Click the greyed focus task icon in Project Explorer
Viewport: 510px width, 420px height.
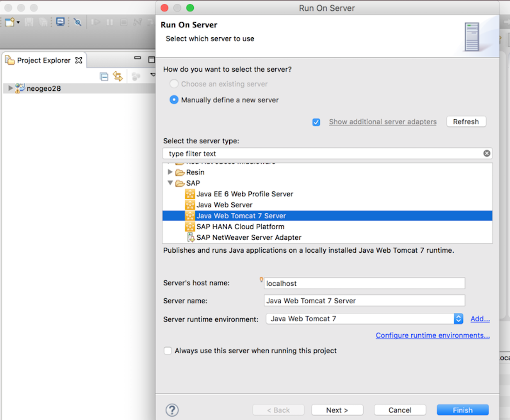136,76
